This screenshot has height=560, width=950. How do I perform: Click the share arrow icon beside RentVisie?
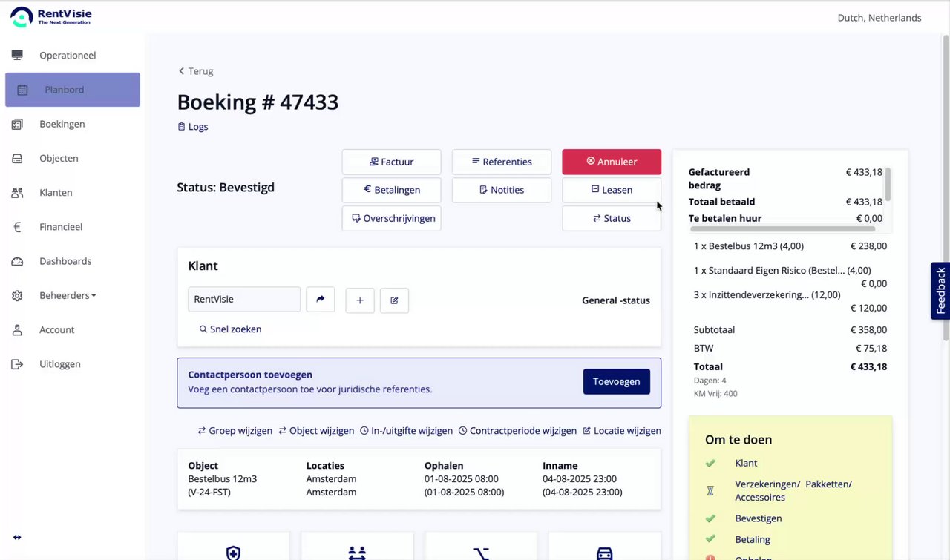(321, 300)
